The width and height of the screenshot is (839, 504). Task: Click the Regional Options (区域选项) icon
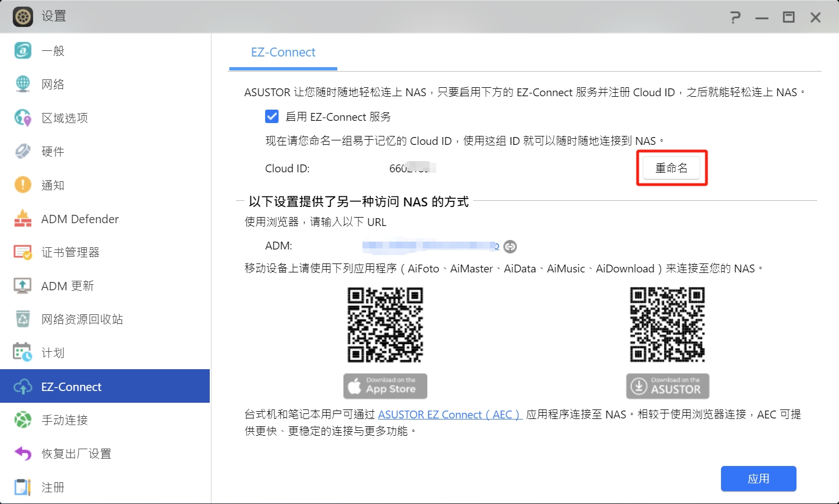[x=23, y=118]
